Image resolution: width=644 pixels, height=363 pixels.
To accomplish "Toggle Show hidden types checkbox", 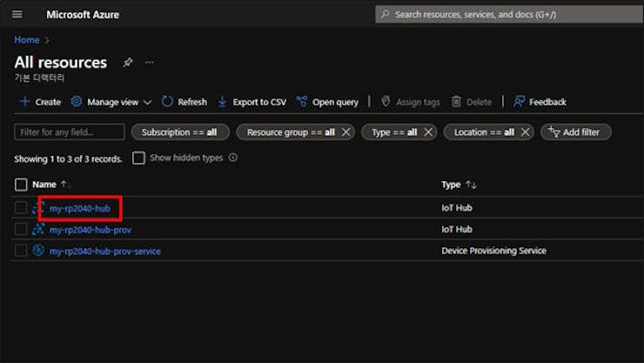I will tap(138, 158).
